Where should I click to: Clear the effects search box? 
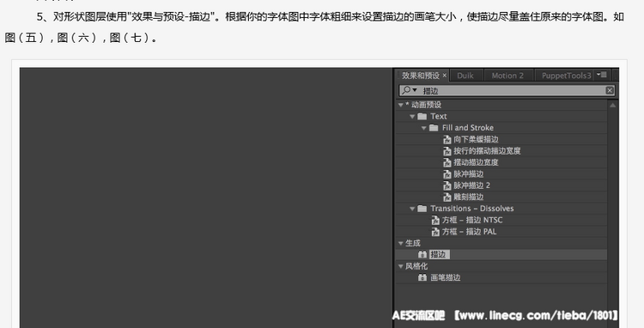click(610, 90)
